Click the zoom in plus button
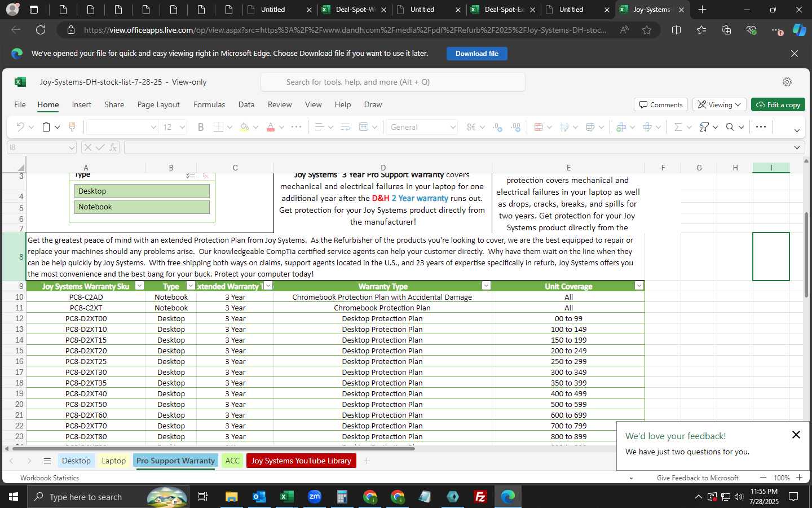The height and width of the screenshot is (508, 812). tap(799, 478)
